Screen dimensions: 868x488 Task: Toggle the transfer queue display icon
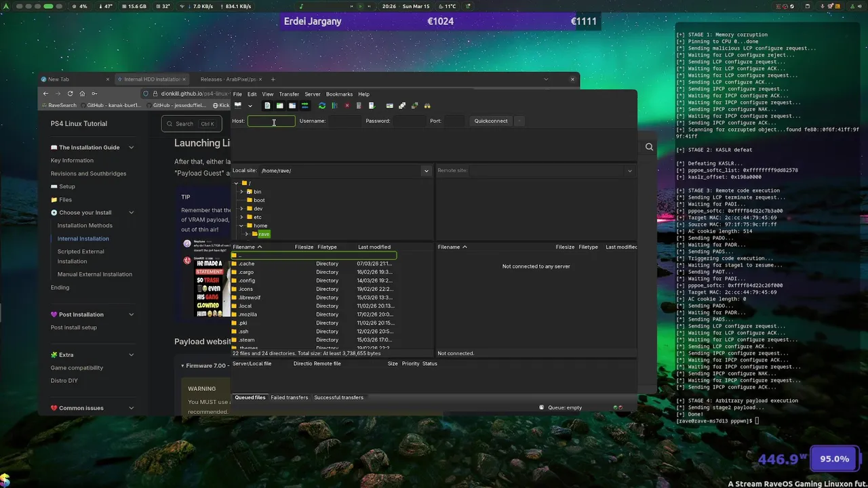(x=305, y=106)
